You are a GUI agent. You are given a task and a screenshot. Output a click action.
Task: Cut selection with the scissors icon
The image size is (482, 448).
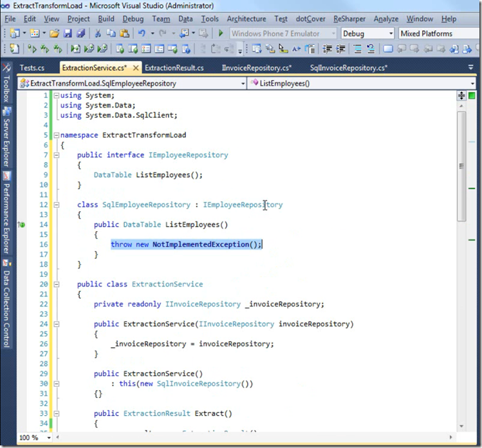98,33
